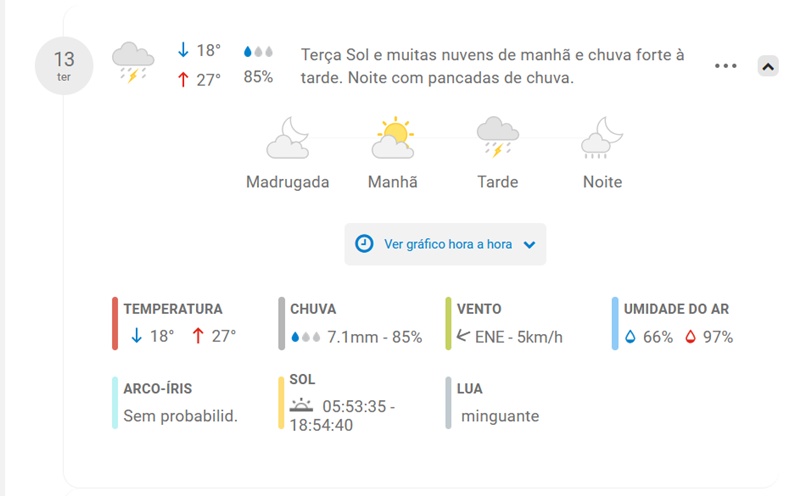The image size is (800, 496).
Task: Click the raindrops icon next to 85%
Action: click(258, 52)
